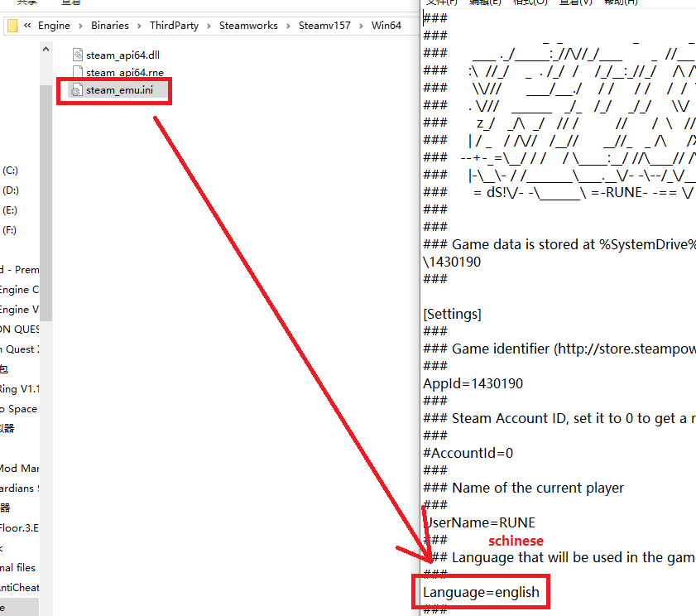The image size is (696, 616).
Task: Select the steam_api64.dll file name
Action: pos(123,55)
